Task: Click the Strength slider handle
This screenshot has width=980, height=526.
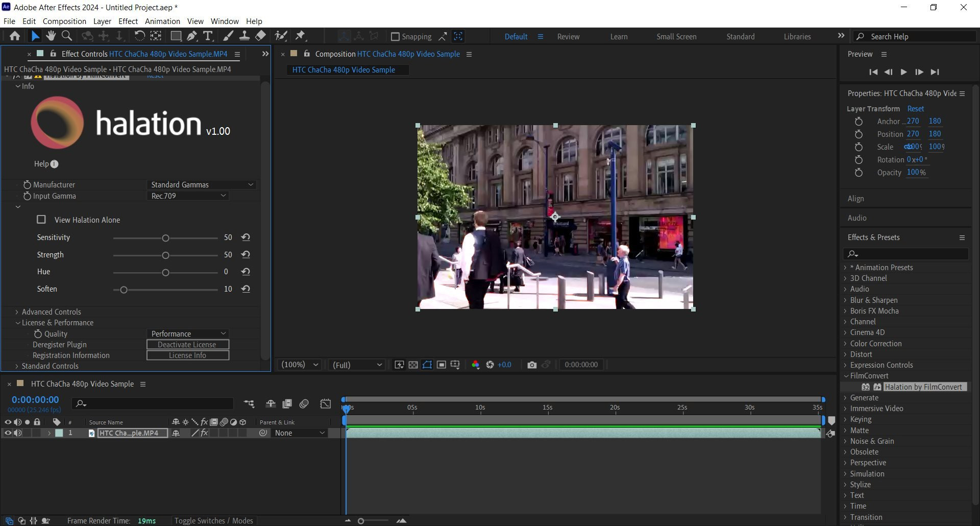Action: click(x=165, y=255)
